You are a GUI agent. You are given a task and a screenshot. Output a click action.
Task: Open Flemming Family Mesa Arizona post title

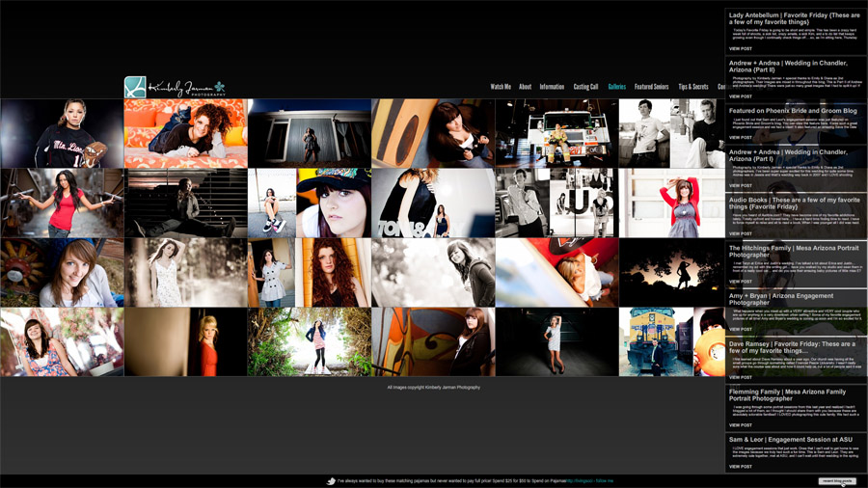pos(787,395)
